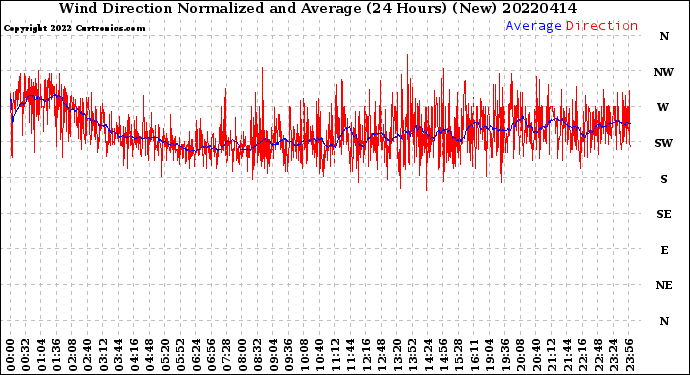Click the '11:44' time axis label
690x375 pixels.
pyautogui.click(x=350, y=355)
